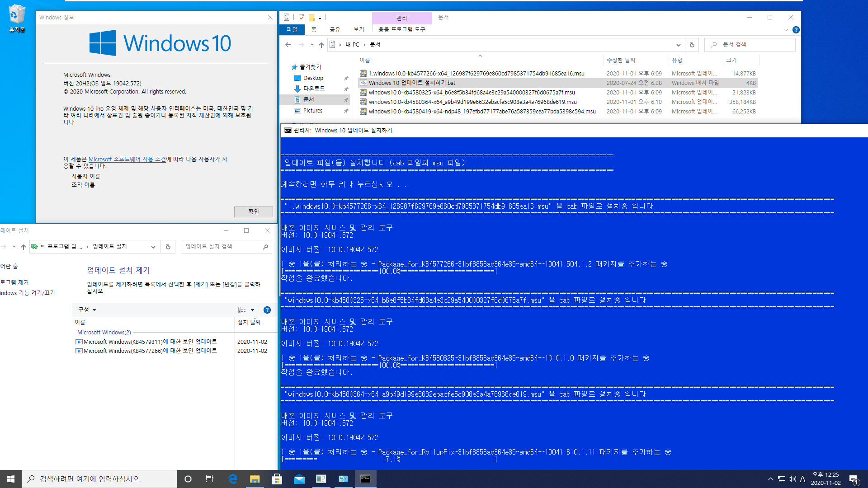Select the kb4580364 msu file

click(x=472, y=102)
